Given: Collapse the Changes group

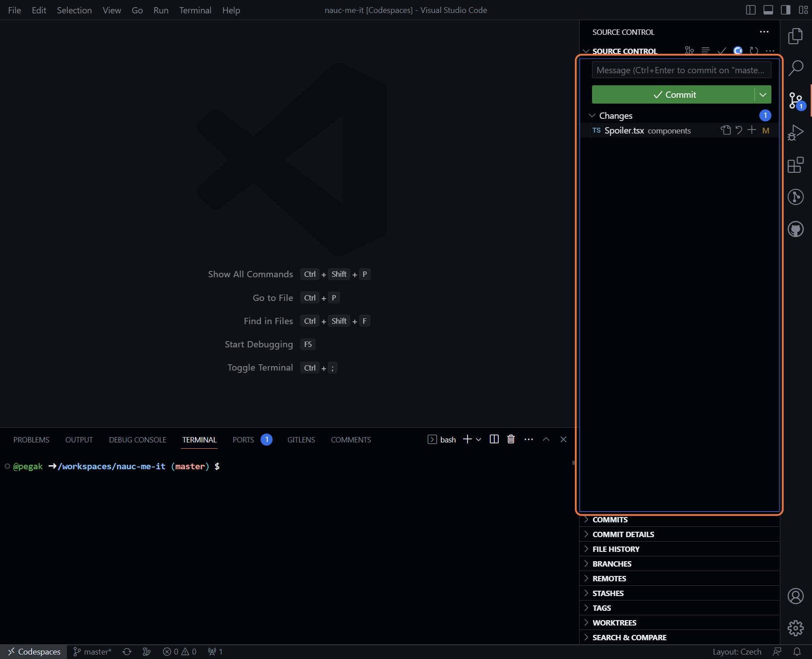Looking at the screenshot, I should tap(592, 116).
